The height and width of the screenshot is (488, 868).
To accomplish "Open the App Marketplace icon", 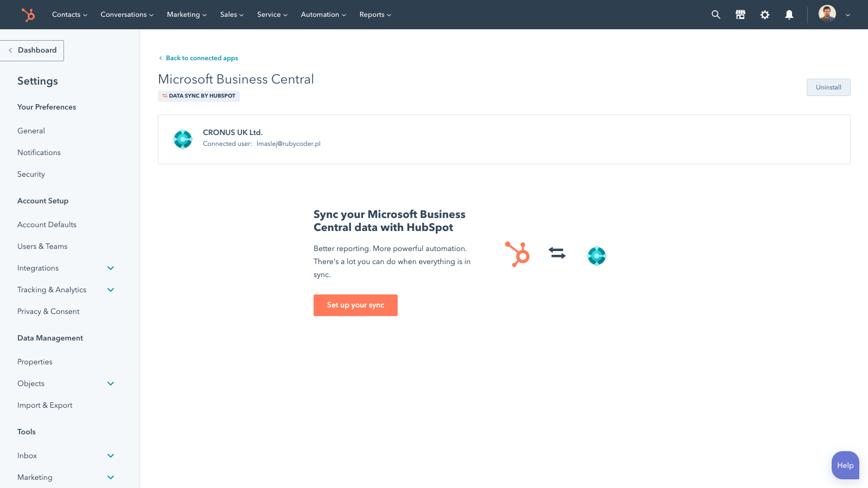I will [x=740, y=15].
